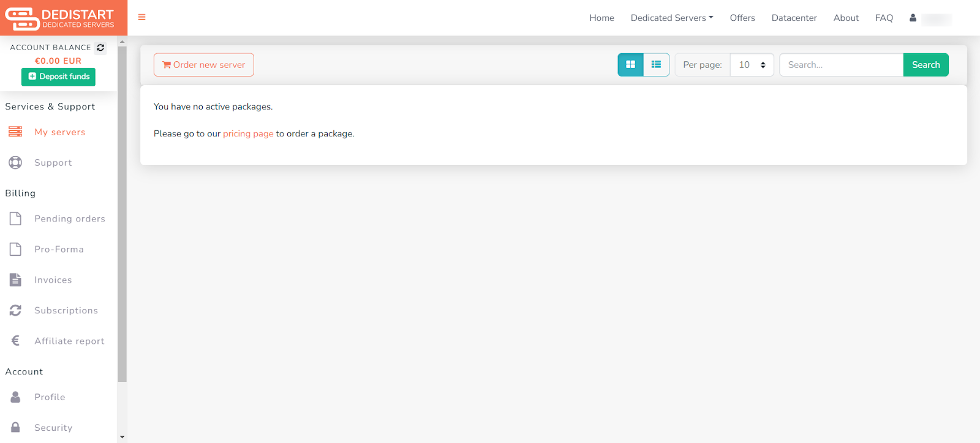Image resolution: width=980 pixels, height=443 pixels.
Task: Click the Invoices file icon
Action: coord(15,280)
